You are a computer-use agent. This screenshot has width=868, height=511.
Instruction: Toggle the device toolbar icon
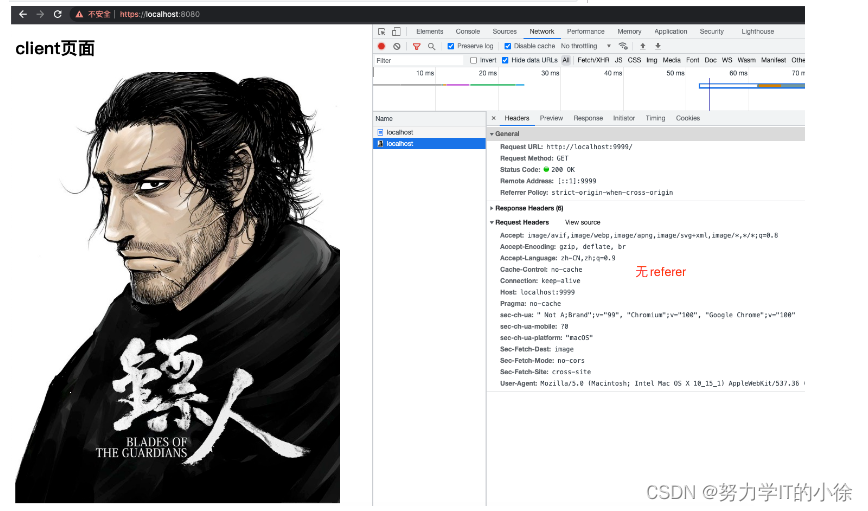(396, 32)
